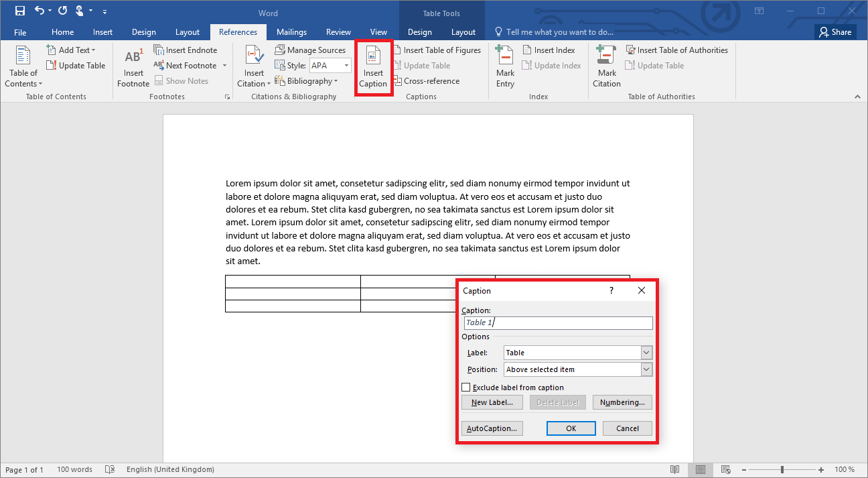Toggle the ribbon collapse arrow
Viewport: 868px width, 478px height.
coord(857,96)
